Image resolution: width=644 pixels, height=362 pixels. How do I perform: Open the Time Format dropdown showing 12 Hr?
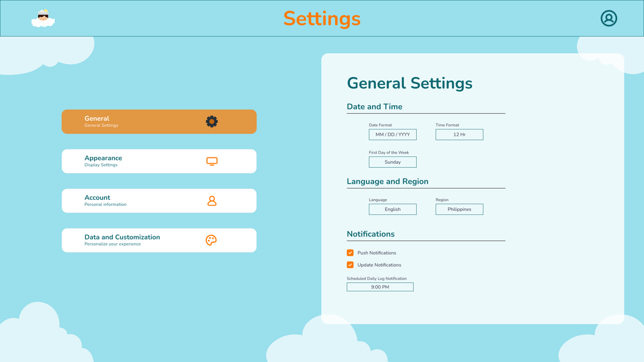coord(459,135)
